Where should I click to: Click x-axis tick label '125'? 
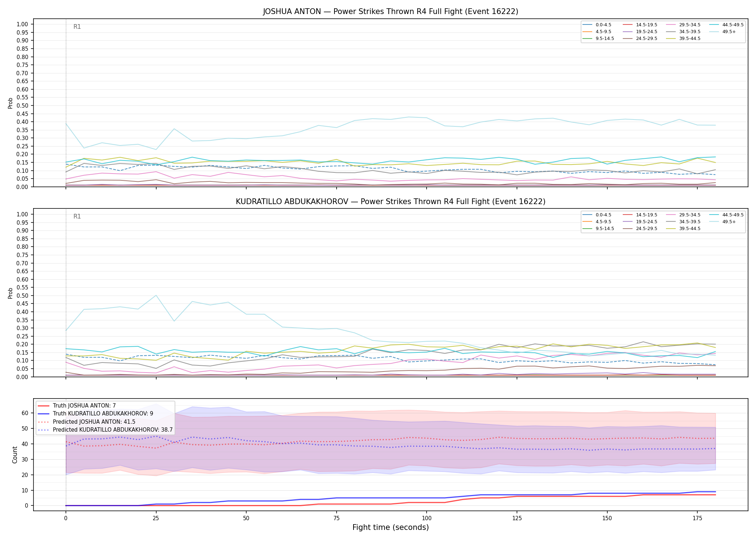[x=517, y=518]
